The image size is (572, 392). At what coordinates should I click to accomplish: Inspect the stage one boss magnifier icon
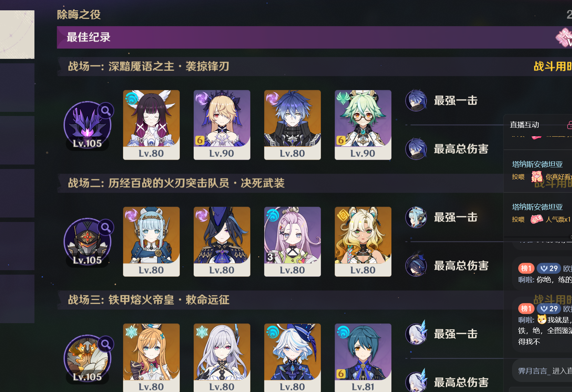[x=106, y=111]
